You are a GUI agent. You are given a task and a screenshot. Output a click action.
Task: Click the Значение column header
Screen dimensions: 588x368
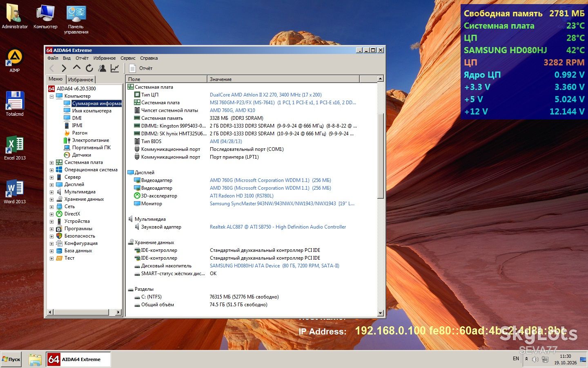pos(283,79)
